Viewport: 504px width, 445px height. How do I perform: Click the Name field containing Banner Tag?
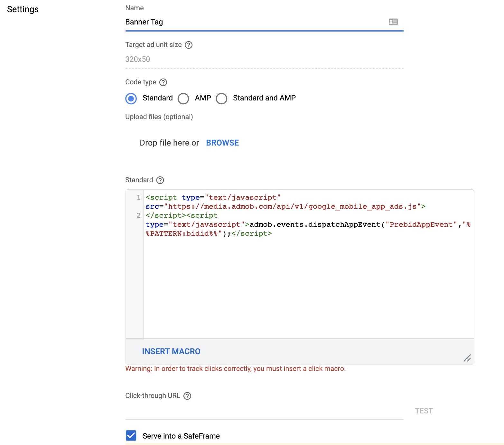[x=225, y=22]
